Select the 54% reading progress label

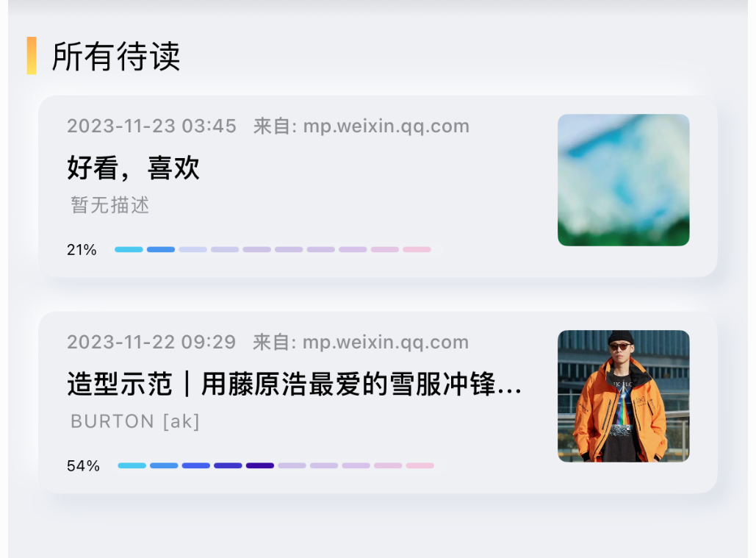tap(83, 466)
